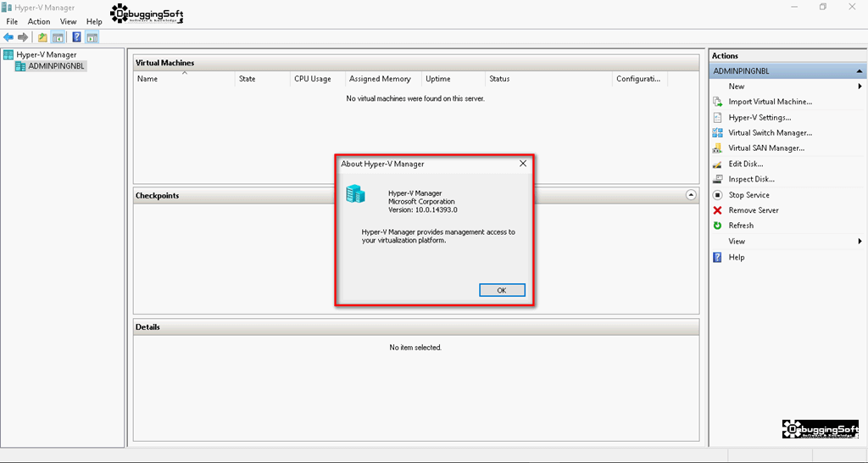Click the Forward arrow in the toolbar
Image resolution: width=868 pixels, height=463 pixels.
23,37
